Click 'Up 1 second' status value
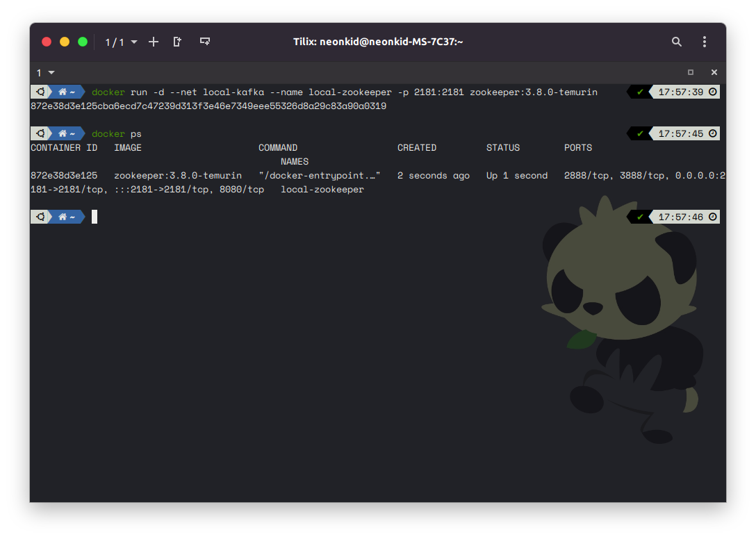The height and width of the screenshot is (539, 756). click(x=517, y=176)
